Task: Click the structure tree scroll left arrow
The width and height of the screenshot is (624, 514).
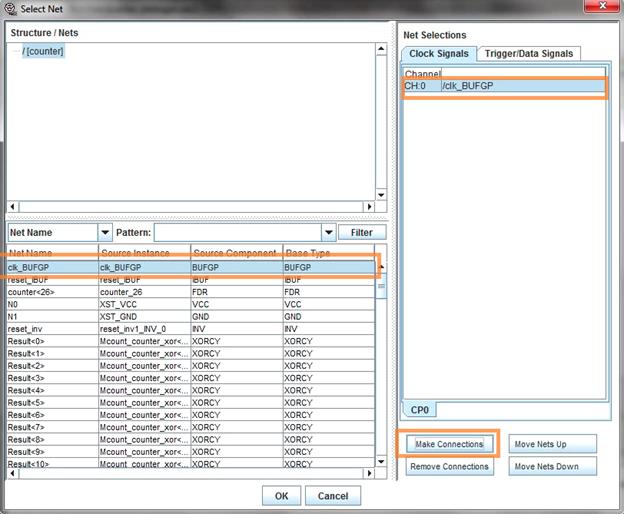Action: click(x=13, y=206)
